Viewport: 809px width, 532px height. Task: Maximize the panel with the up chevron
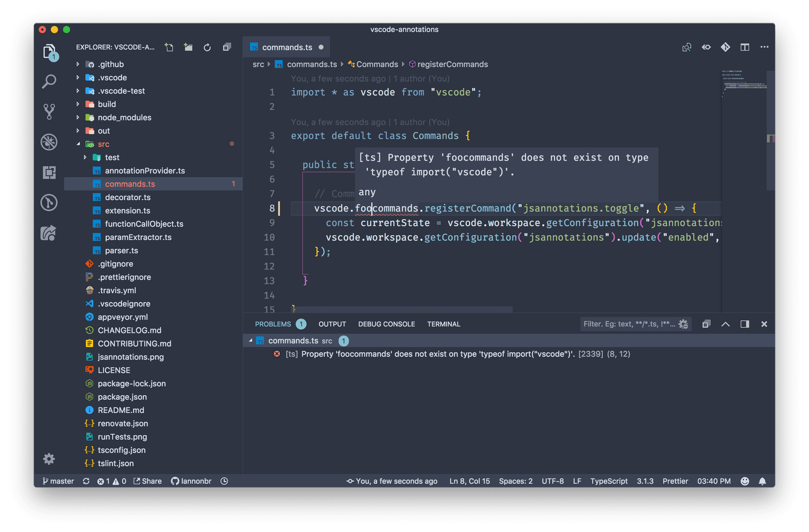(x=725, y=324)
